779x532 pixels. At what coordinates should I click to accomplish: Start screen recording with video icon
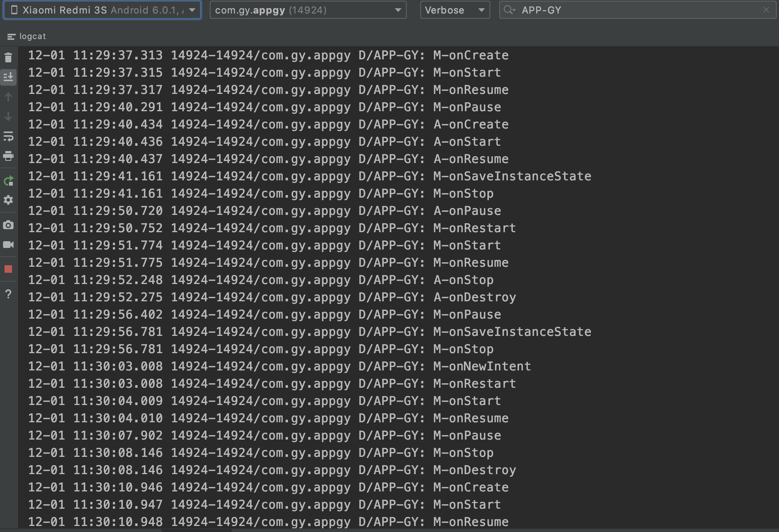coord(8,245)
